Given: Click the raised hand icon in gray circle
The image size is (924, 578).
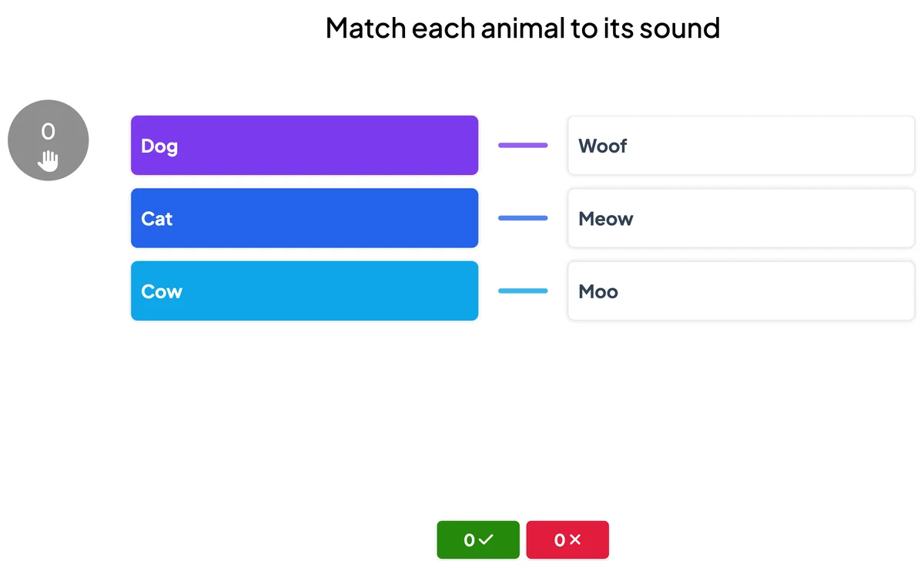Looking at the screenshot, I should [49, 160].
